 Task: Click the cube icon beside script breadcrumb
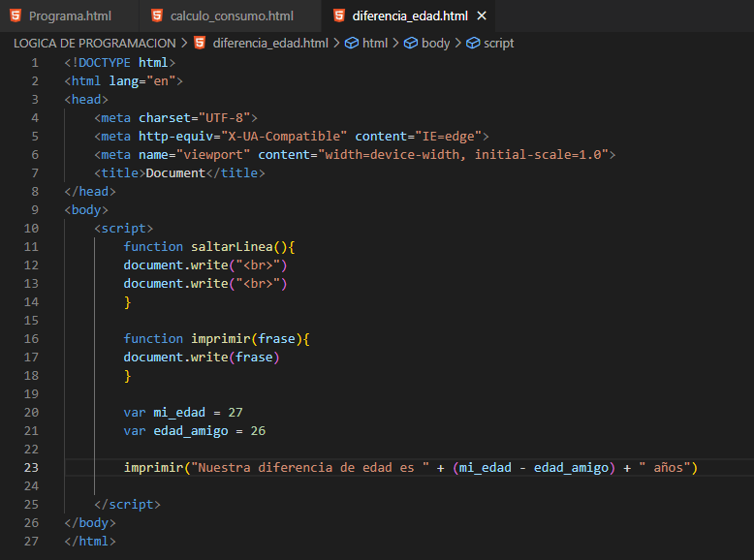pyautogui.click(x=473, y=44)
